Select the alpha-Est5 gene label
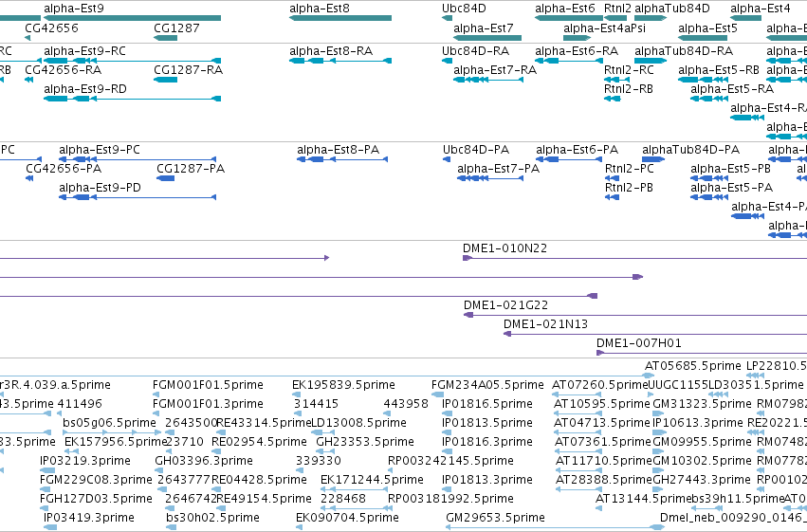The image size is (807, 532). (x=707, y=28)
